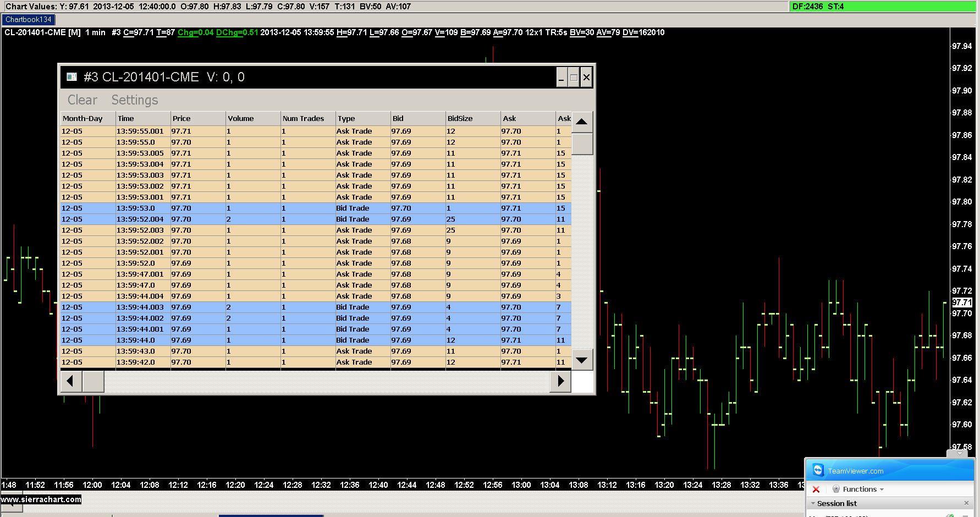Select the 13:59:42.0 time cell
Screen dimensions: 980x517
(x=143, y=362)
